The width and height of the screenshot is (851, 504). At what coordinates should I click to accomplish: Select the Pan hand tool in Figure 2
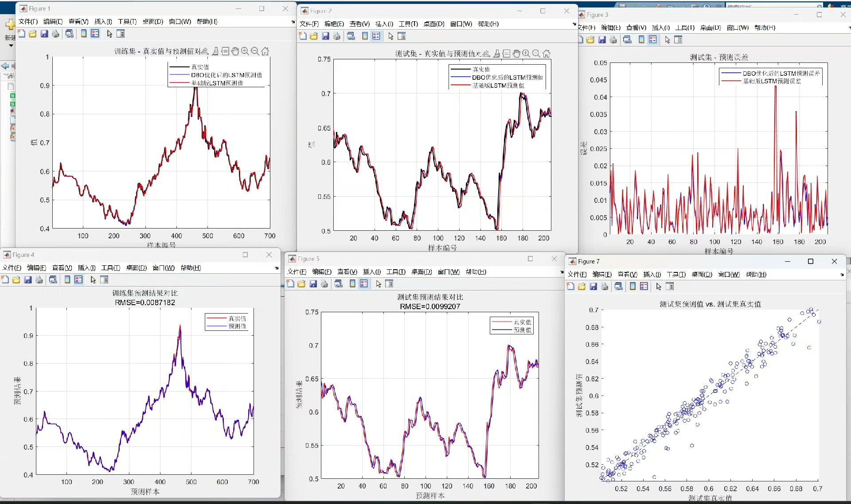516,54
